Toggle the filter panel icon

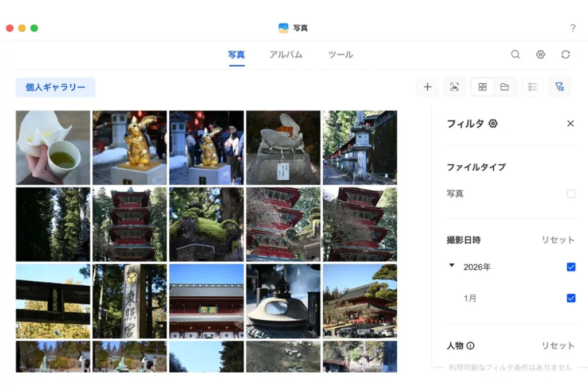point(559,87)
